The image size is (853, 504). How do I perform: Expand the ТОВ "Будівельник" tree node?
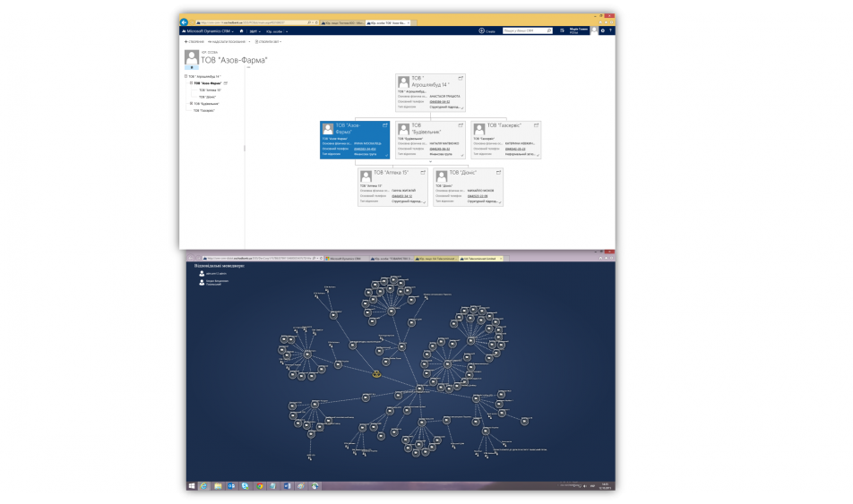[192, 104]
